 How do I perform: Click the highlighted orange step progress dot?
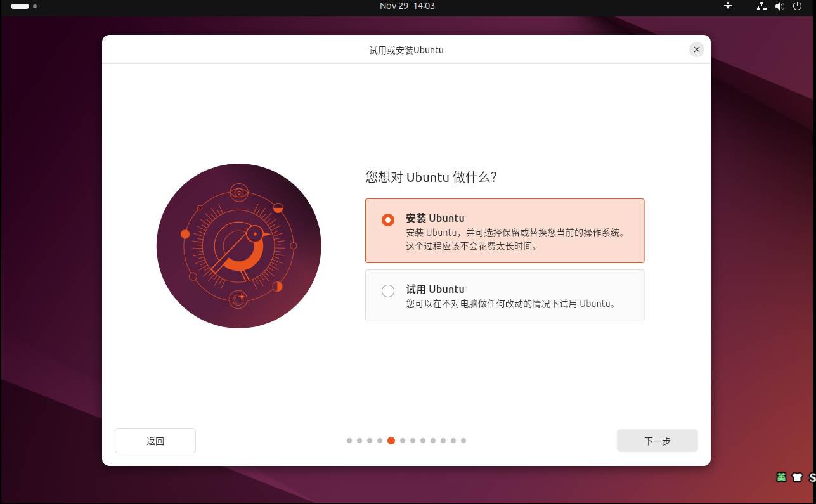click(391, 441)
